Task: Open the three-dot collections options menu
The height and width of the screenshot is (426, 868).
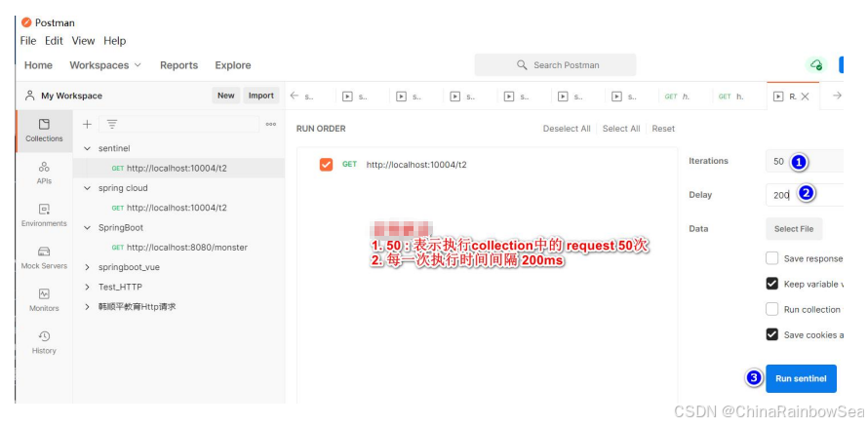Action: coord(271,125)
